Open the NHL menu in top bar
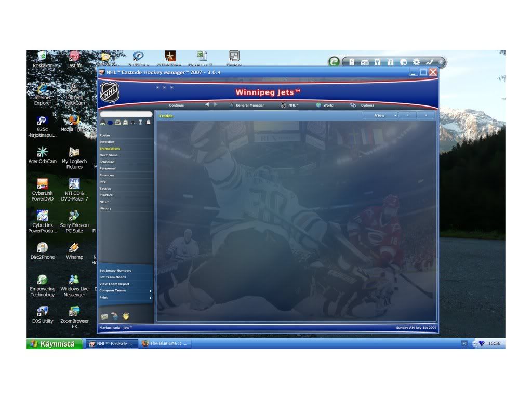 click(x=289, y=105)
